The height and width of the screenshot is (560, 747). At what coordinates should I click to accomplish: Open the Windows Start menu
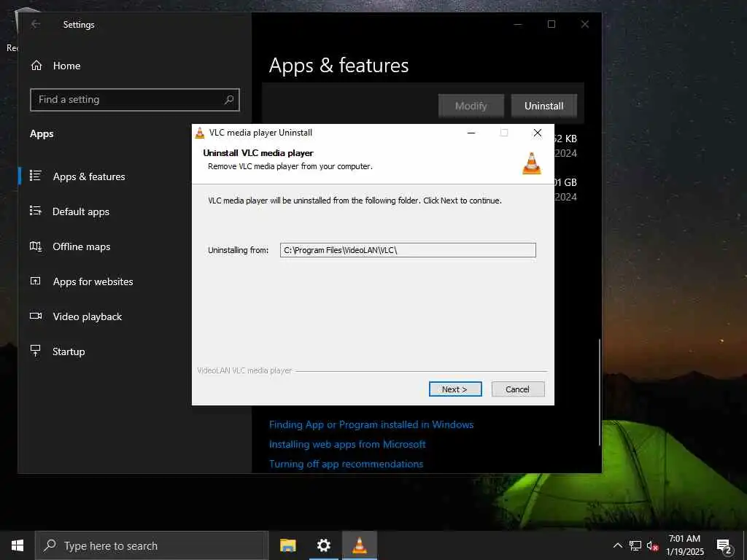pos(18,545)
